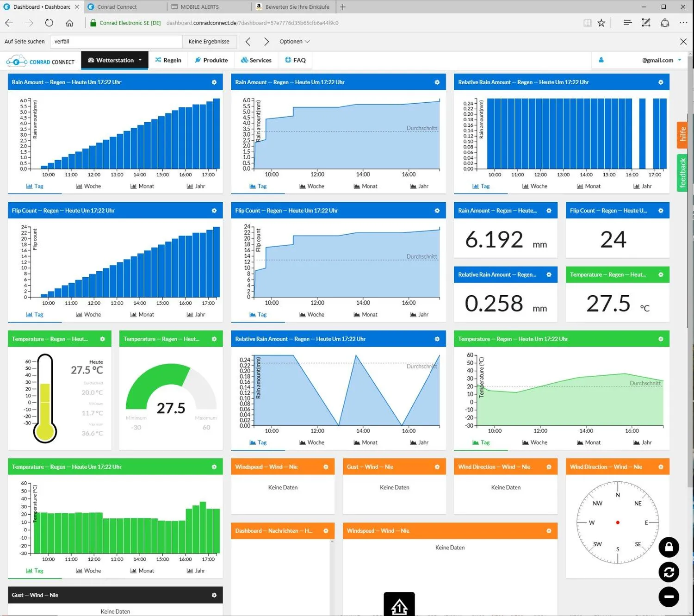Screen dimensions: 694x616
Task: Click the browser address bar
Action: [x=333, y=23]
